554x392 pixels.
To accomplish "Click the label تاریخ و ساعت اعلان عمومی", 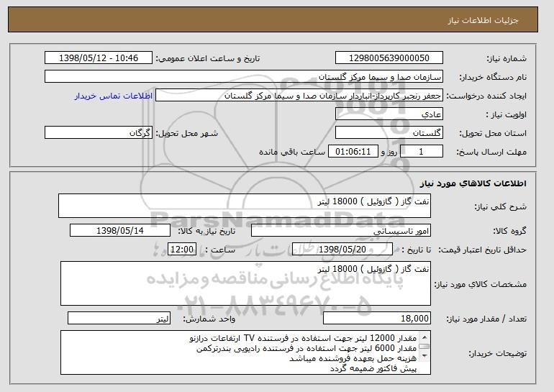I will [208, 59].
